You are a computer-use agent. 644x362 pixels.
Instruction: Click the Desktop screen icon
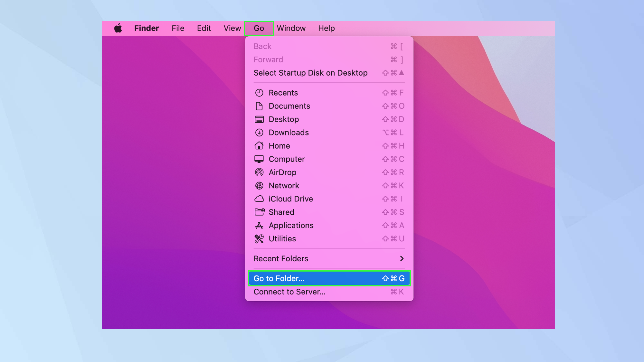coord(259,119)
